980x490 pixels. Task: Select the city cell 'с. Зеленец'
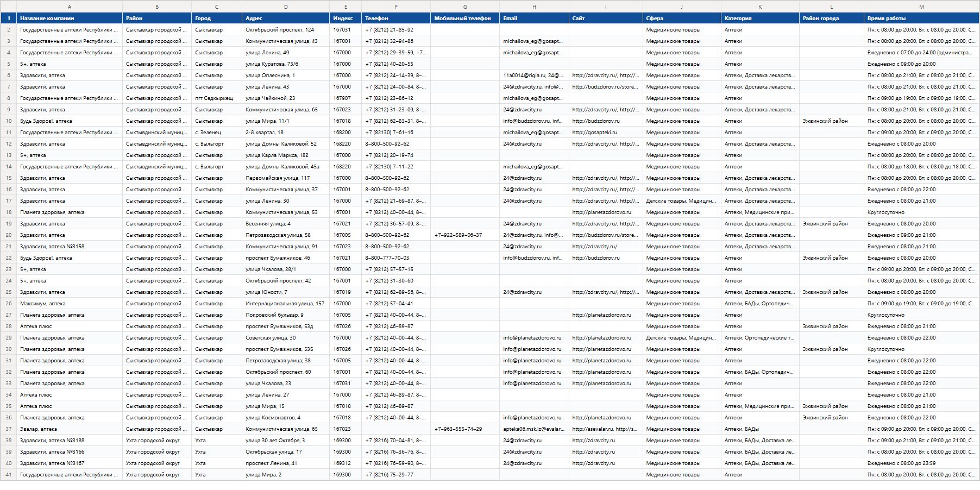coord(217,133)
